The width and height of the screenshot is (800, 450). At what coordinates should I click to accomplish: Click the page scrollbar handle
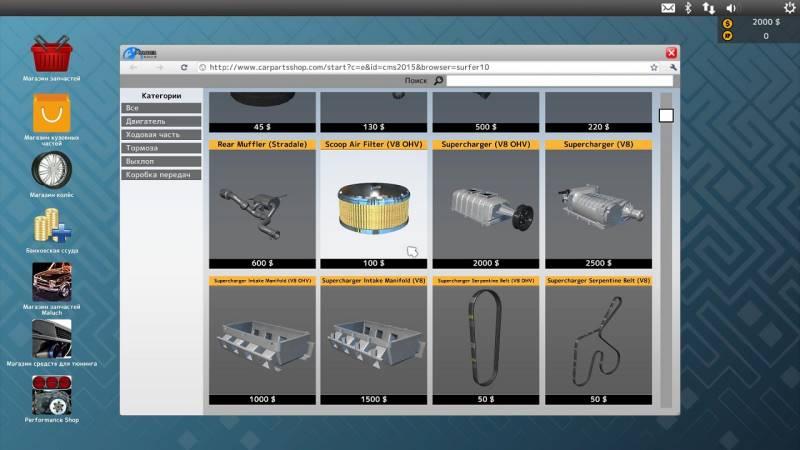[x=666, y=115]
